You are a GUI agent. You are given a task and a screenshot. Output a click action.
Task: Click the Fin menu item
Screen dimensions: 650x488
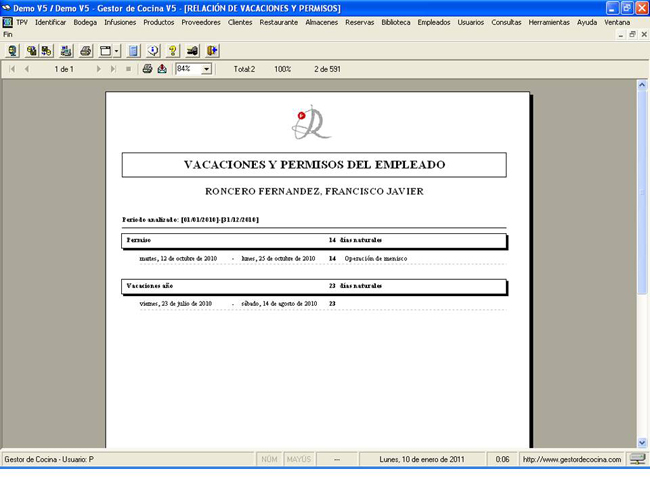click(x=8, y=33)
